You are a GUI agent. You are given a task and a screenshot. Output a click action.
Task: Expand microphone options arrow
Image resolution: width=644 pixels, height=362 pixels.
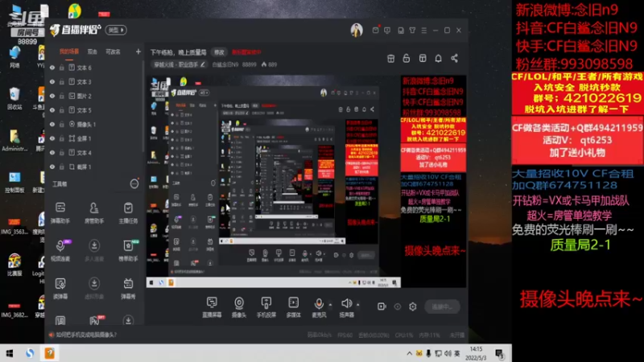pos(330,305)
